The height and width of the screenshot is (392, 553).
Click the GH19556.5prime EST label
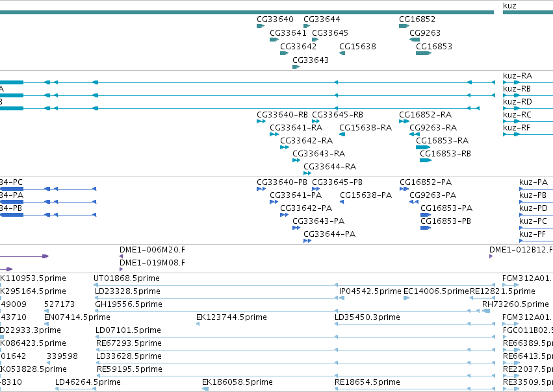click(x=129, y=304)
